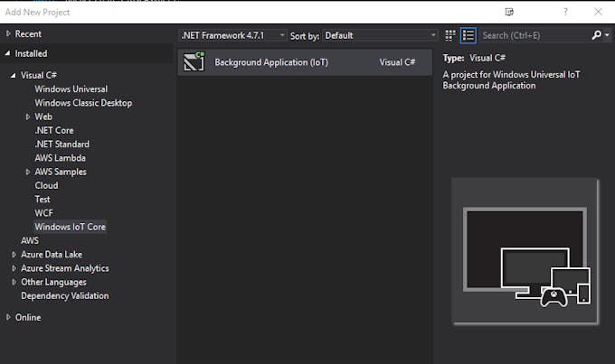Click the Other Languages label
Viewport: 615px width, 364px height.
click(x=53, y=282)
